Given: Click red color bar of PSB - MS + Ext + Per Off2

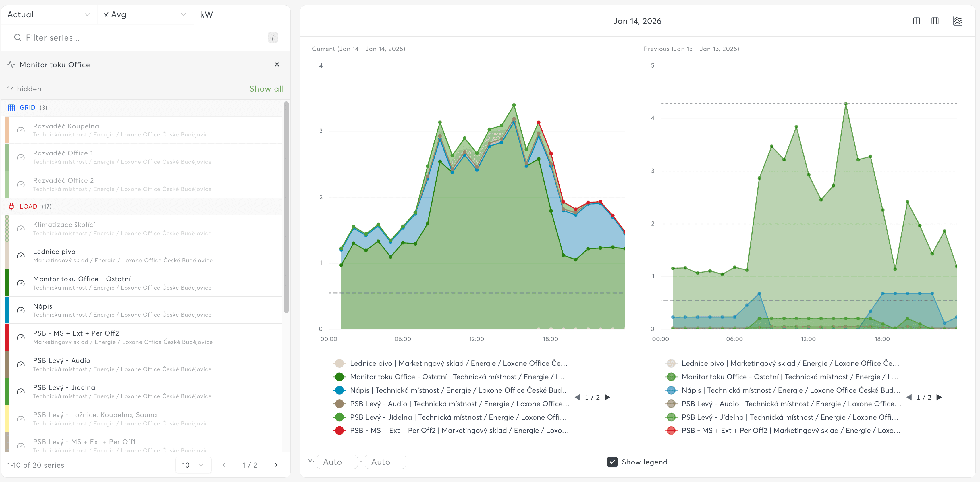Looking at the screenshot, I should tap(7, 338).
